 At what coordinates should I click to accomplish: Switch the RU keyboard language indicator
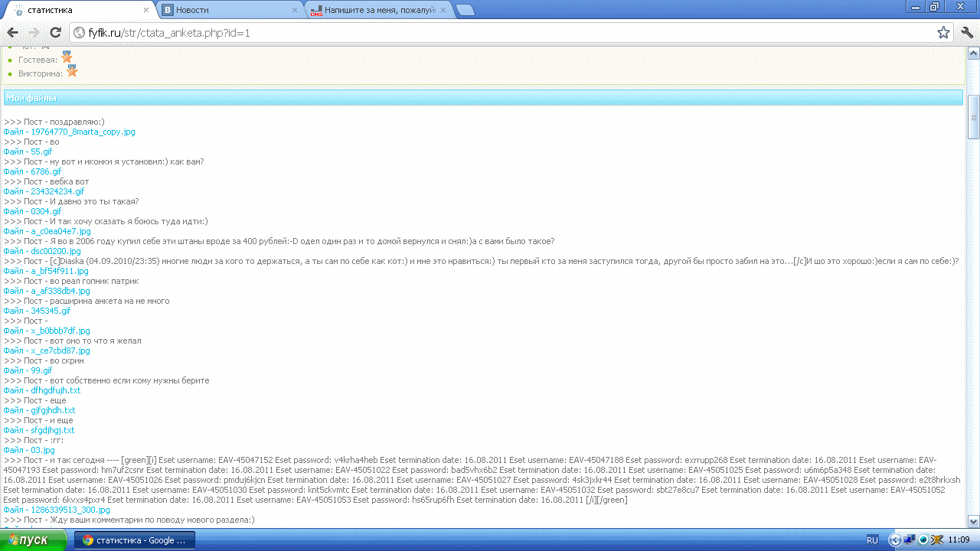(872, 540)
